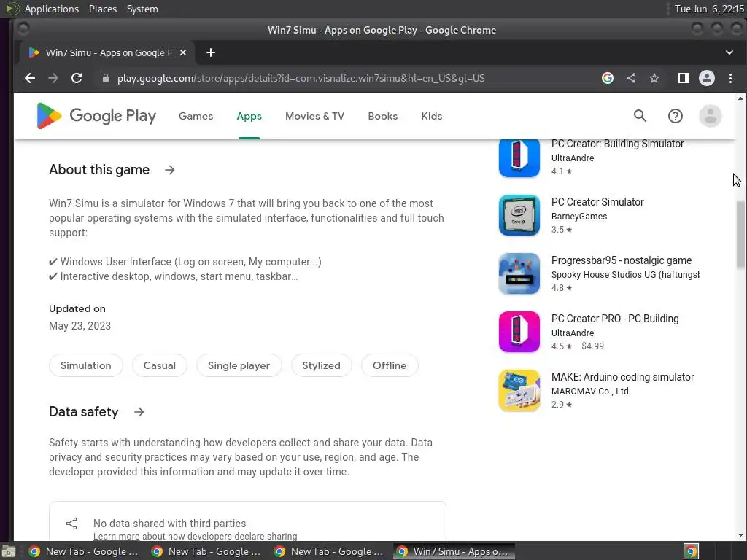Image resolution: width=747 pixels, height=560 pixels.
Task: Go to the Books tab
Action: coord(382,116)
